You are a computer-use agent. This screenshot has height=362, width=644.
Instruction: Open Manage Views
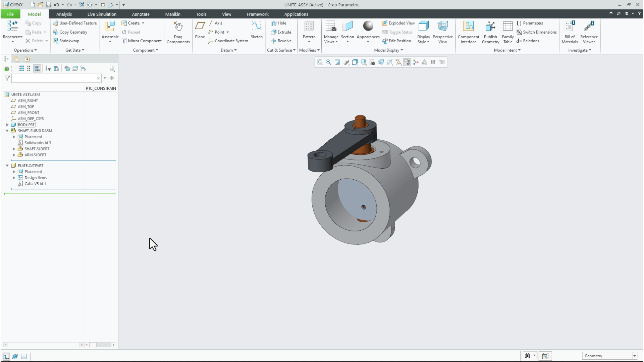click(331, 32)
